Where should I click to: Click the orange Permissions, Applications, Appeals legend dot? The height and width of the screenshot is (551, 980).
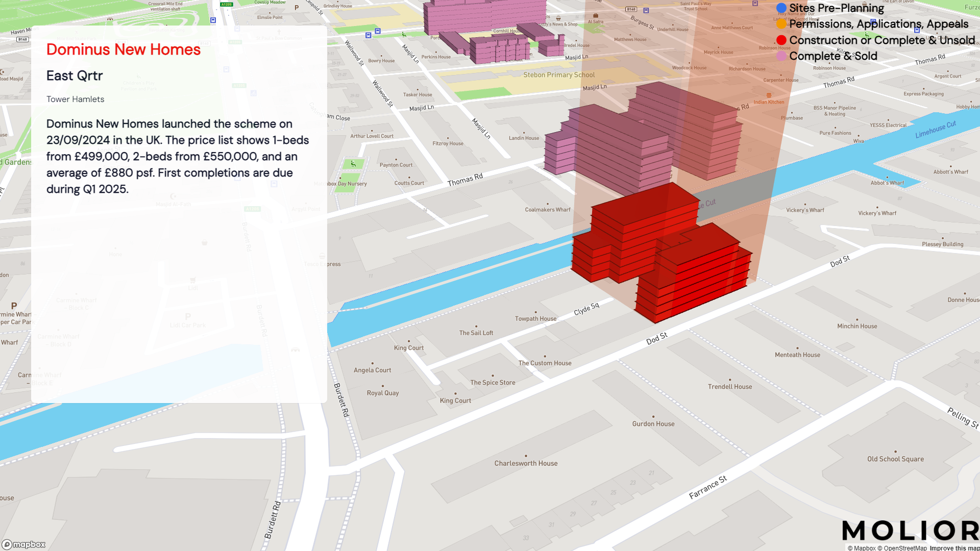[x=781, y=24]
